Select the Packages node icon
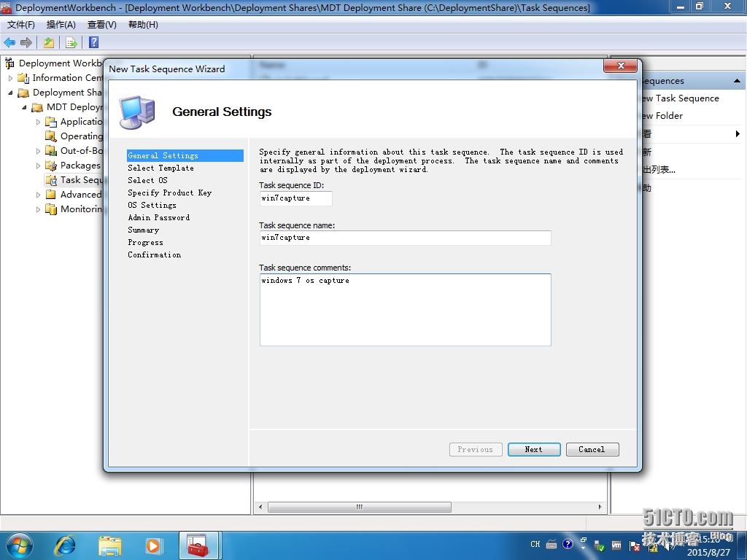Image resolution: width=747 pixels, height=560 pixels. 51,166
